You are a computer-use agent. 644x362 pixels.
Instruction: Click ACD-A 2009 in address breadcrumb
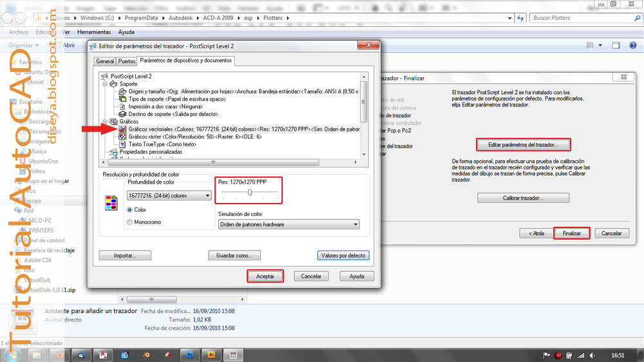click(x=218, y=18)
